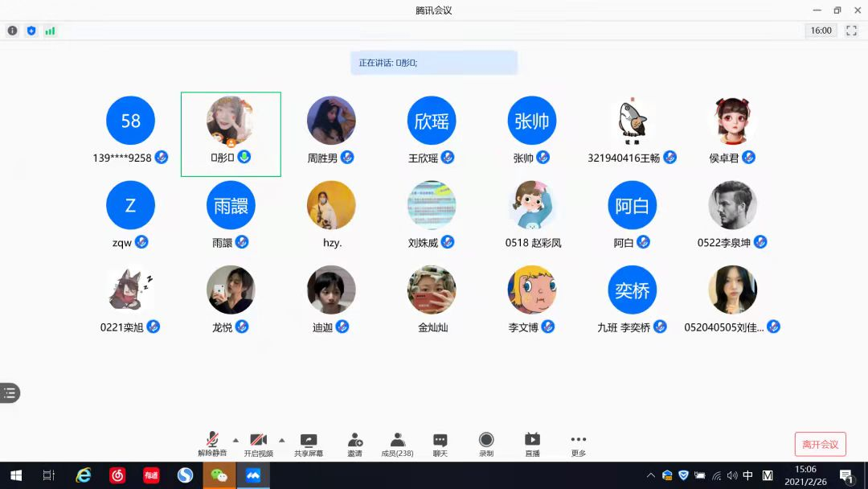Select 侯卓君's cartoon girl avatar
Viewport: 868px width, 489px height.
tap(732, 121)
